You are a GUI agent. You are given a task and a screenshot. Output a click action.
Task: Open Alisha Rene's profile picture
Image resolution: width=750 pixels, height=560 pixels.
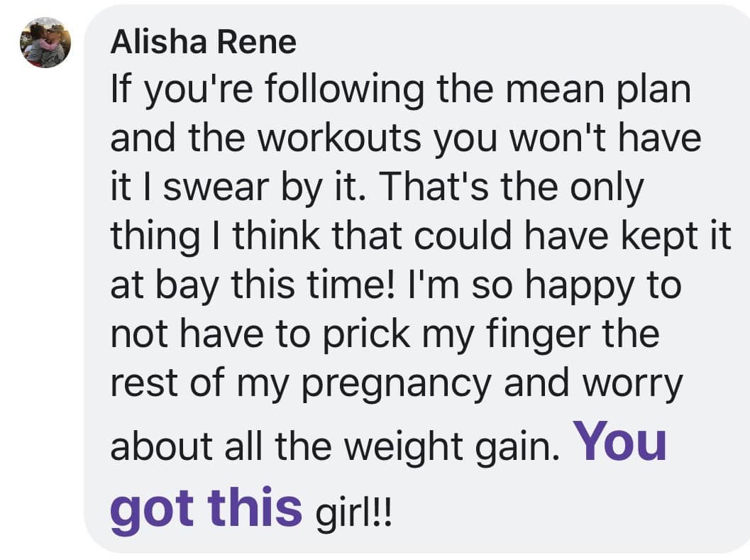[45, 43]
